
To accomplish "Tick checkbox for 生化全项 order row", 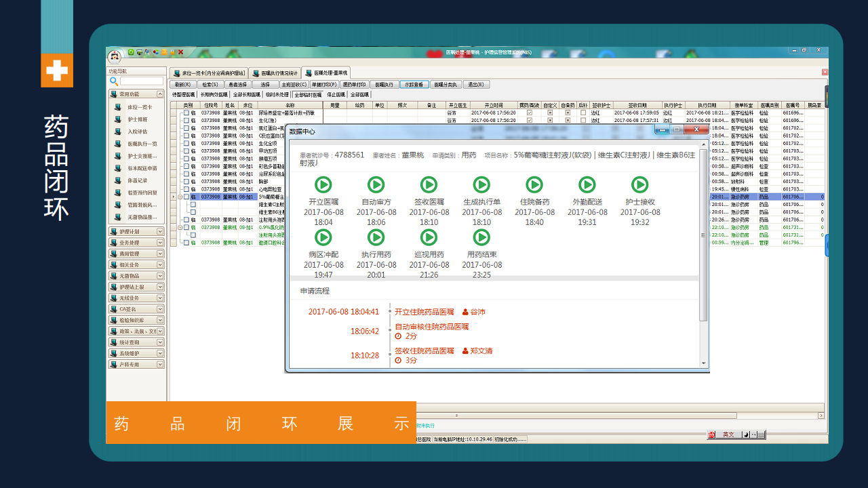I will click(x=185, y=143).
